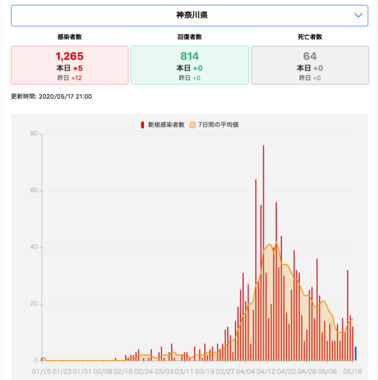378x380 pixels.
Task: Click the red 新規感染者数 legend marker
Action: [x=142, y=125]
